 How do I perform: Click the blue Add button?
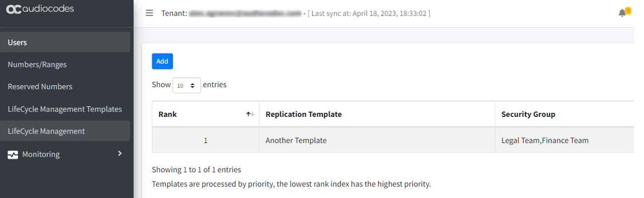coord(162,61)
